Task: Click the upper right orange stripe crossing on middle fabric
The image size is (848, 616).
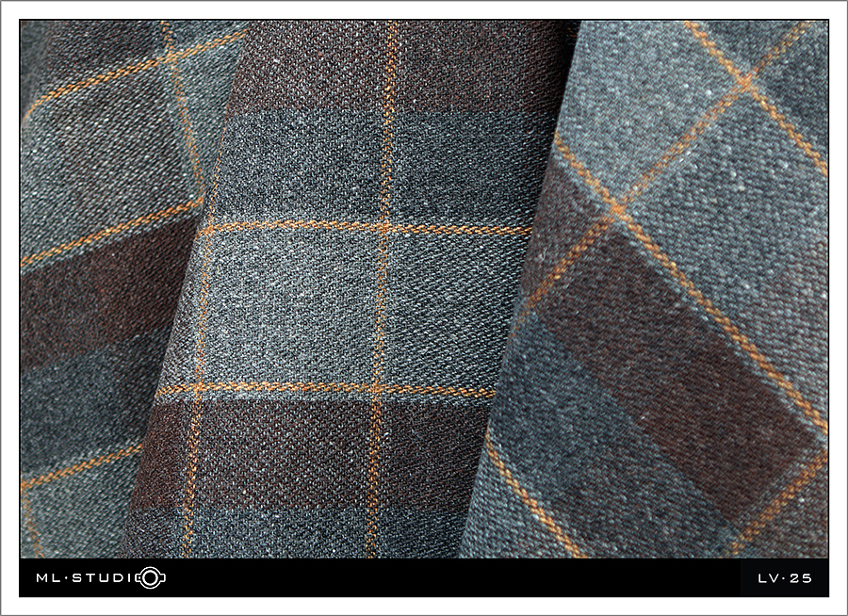Action: pos(384,227)
